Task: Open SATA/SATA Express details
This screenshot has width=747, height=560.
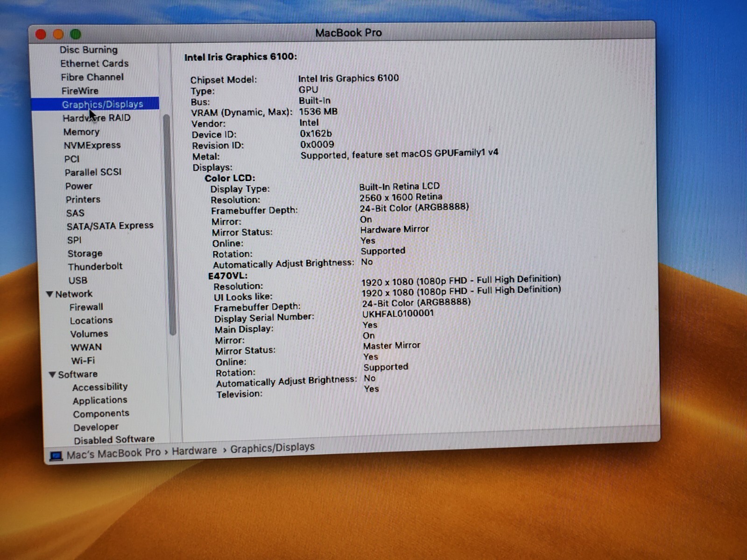Action: (x=110, y=226)
